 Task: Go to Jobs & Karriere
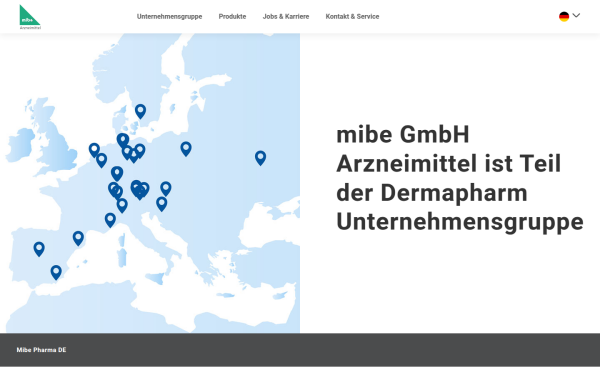[x=286, y=16]
